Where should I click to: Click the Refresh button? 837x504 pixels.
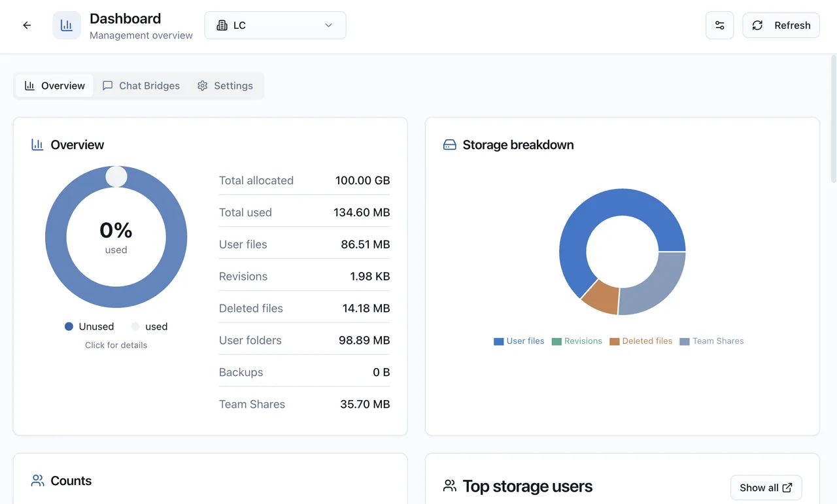pyautogui.click(x=781, y=25)
